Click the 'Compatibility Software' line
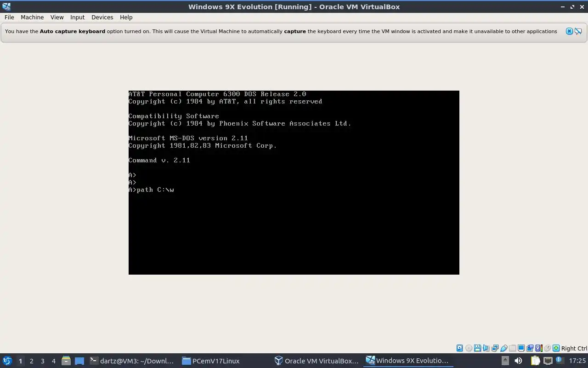This screenshot has height=368, width=588. [x=174, y=116]
